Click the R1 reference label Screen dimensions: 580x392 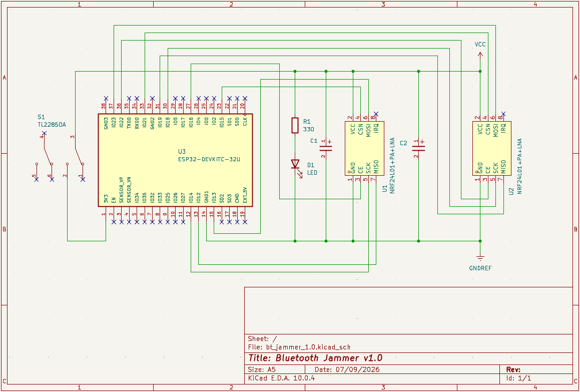click(307, 122)
